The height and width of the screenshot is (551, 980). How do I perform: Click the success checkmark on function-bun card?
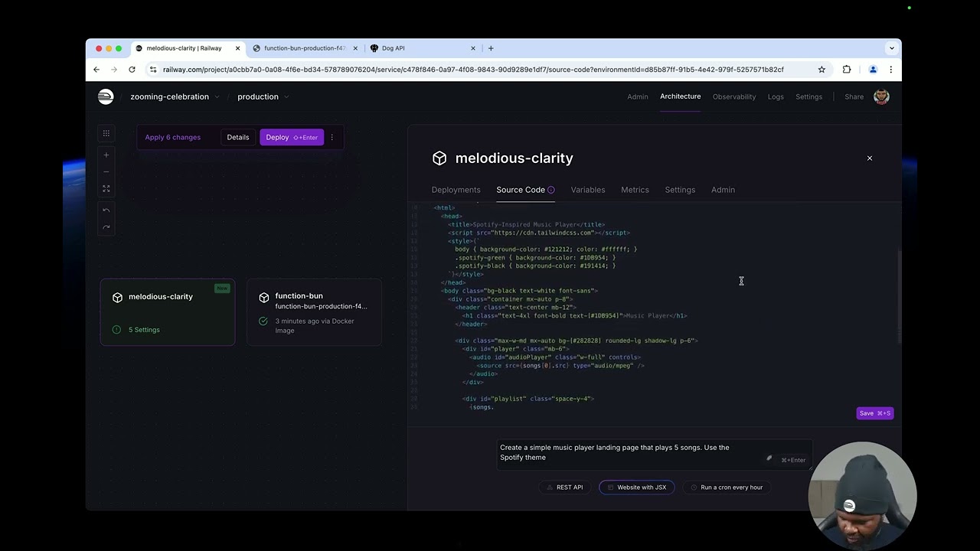point(263,321)
